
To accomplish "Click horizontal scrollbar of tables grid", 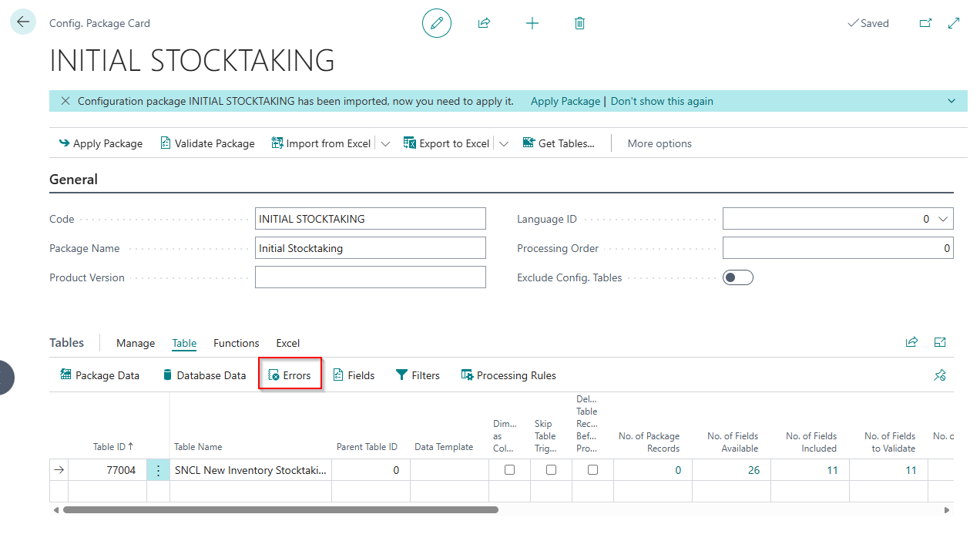I will (280, 509).
